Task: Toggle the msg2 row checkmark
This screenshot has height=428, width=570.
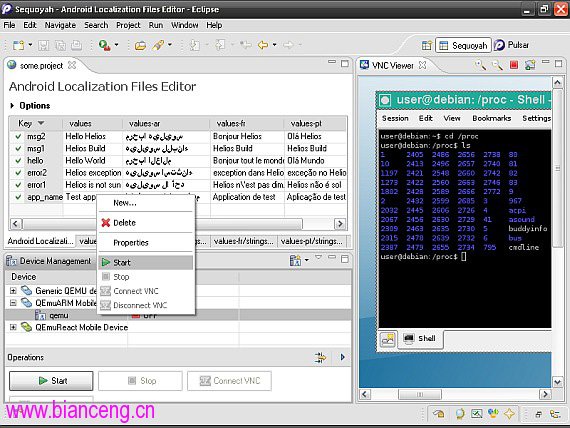Action: [18, 136]
